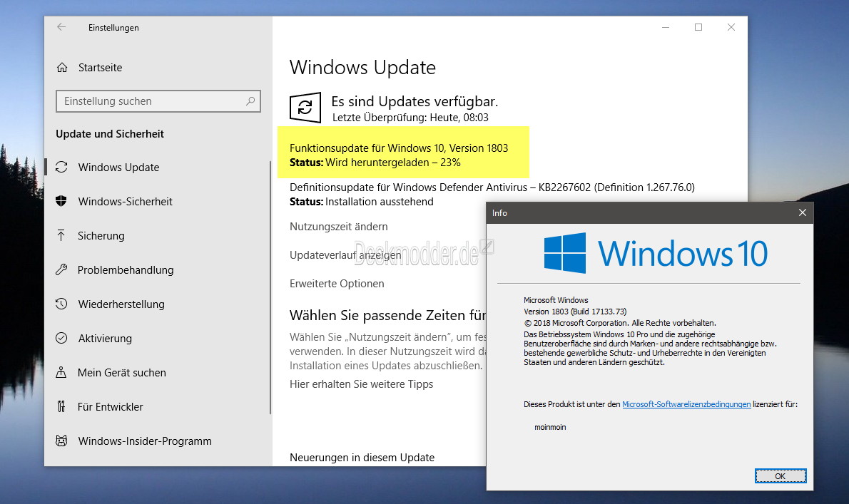This screenshot has height=504, width=849.
Task: Open Aktivierung settings
Action: 104,338
